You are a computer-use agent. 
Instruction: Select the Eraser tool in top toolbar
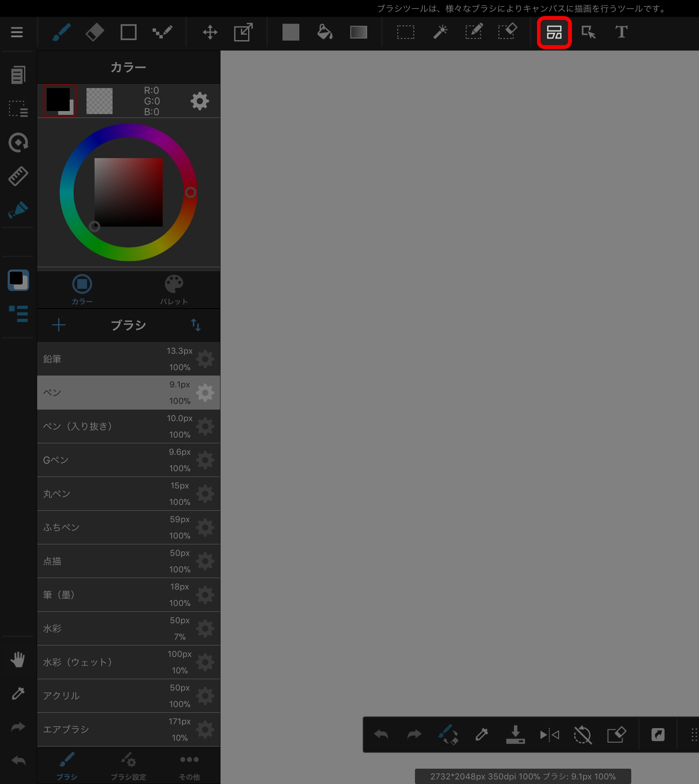(x=95, y=32)
